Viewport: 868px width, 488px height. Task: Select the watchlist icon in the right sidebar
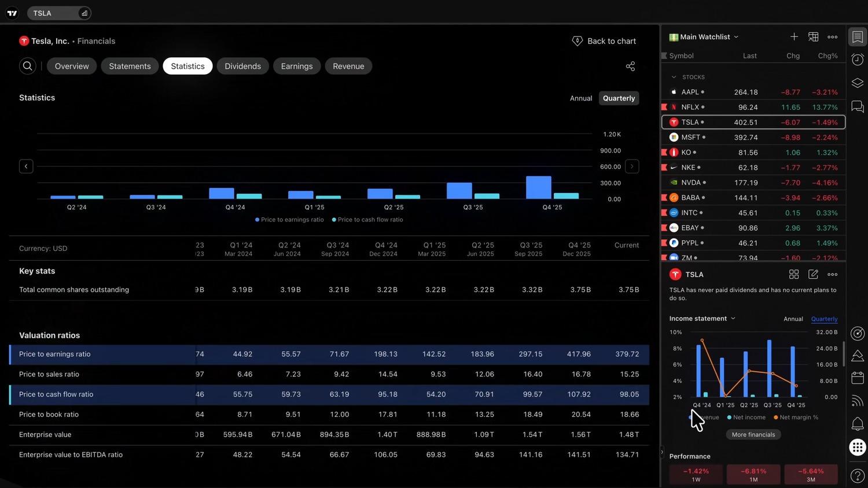(858, 37)
